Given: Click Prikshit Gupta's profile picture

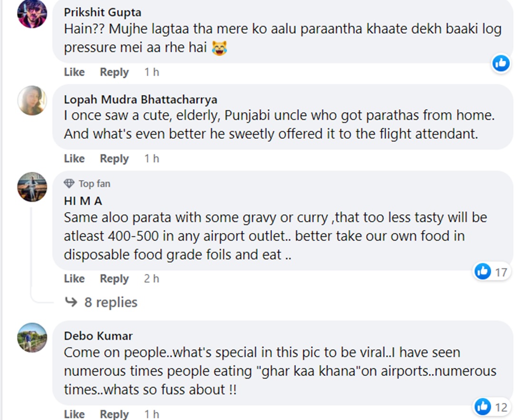Looking at the screenshot, I should (x=32, y=13).
